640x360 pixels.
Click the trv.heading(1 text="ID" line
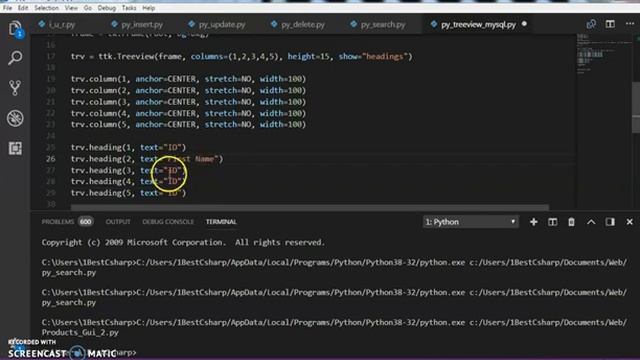(x=128, y=147)
